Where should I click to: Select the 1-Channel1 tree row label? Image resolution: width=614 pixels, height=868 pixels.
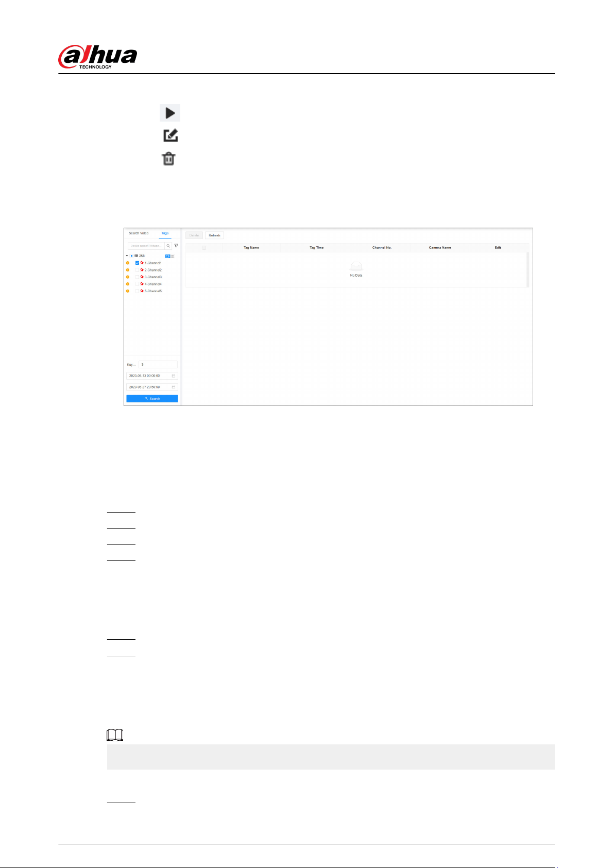coord(153,263)
